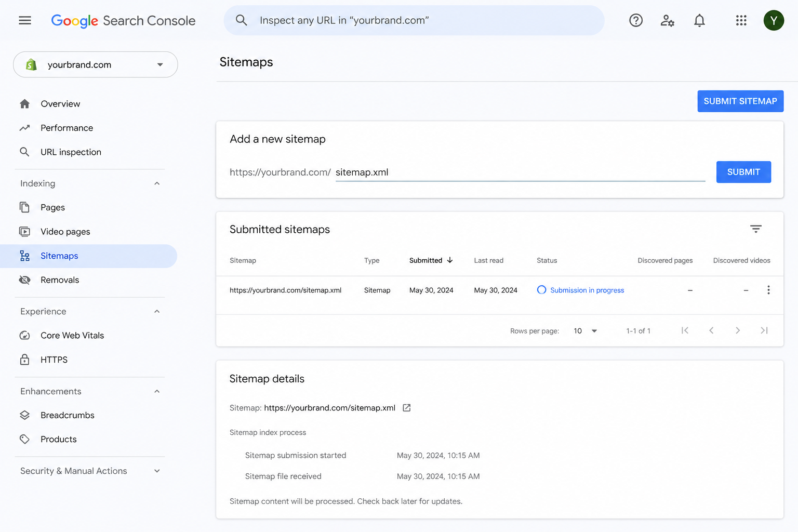Click the Submitted column sort arrow

(x=450, y=260)
